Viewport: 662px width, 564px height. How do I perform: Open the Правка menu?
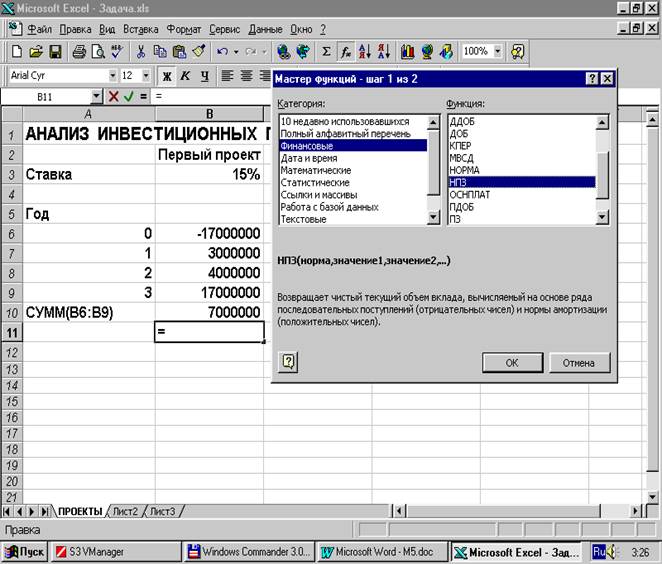[75, 29]
